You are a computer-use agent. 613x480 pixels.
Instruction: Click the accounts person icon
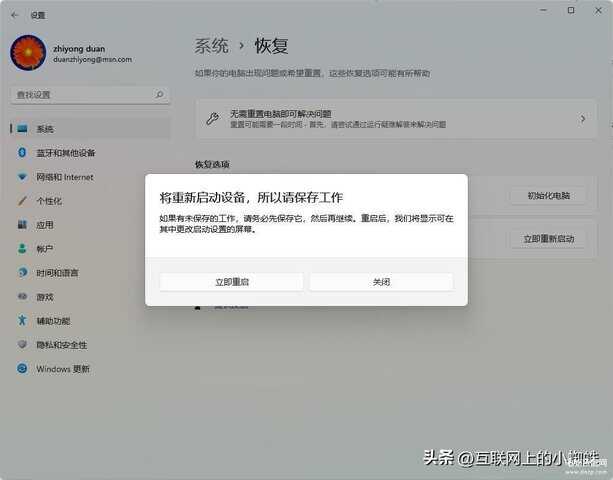tap(22, 249)
